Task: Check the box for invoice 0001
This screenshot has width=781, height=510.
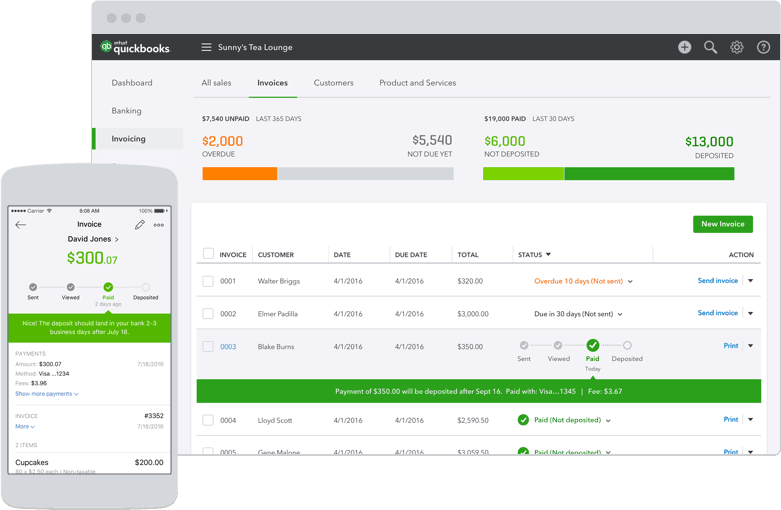Action: [208, 281]
